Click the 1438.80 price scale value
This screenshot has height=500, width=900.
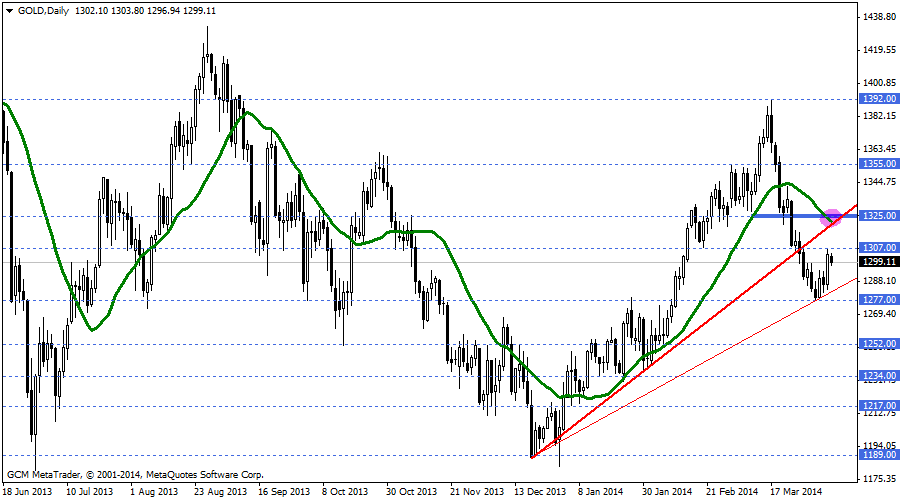point(879,17)
